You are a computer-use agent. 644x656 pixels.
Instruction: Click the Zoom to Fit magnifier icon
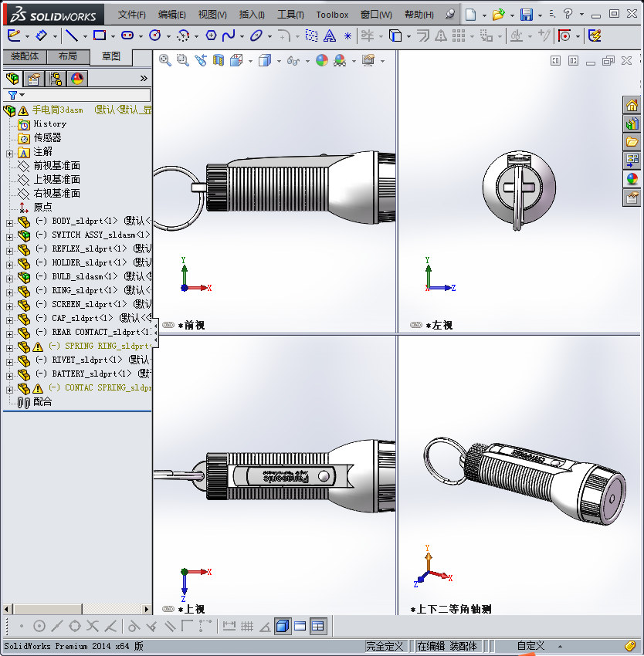[x=164, y=61]
